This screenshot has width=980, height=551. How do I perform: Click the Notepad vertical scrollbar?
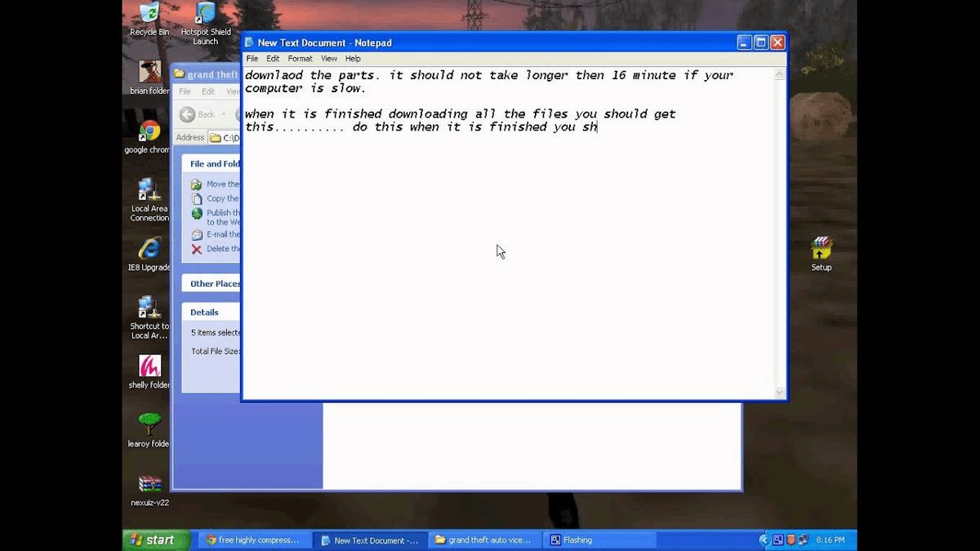click(778, 229)
